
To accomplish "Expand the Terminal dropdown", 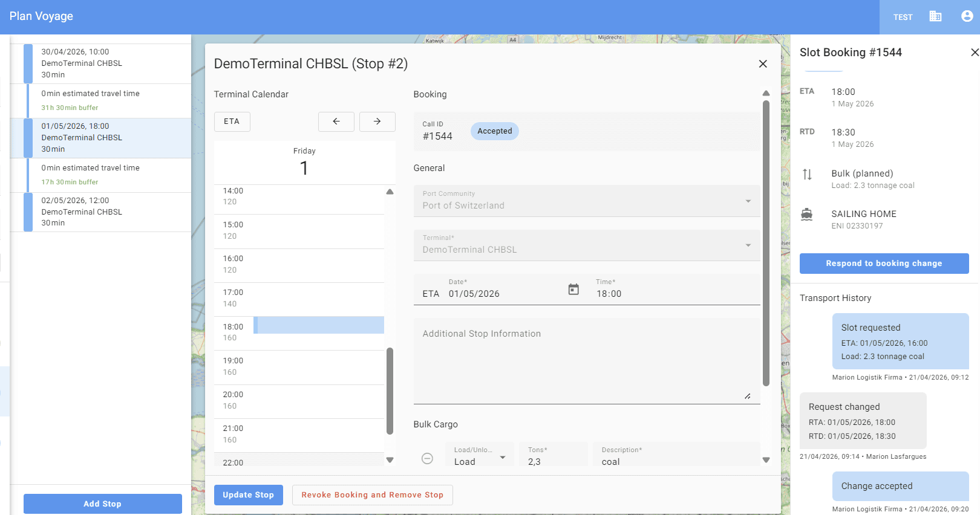I will click(587, 245).
